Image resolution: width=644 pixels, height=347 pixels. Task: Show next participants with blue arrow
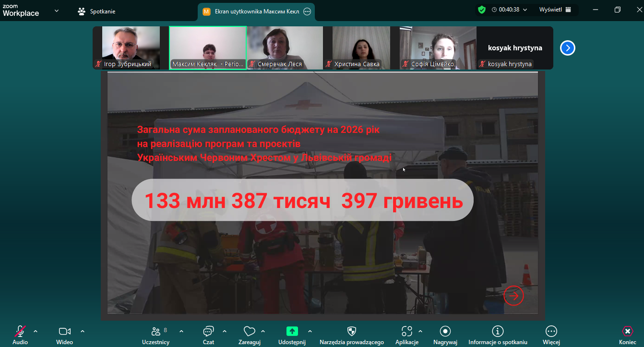pyautogui.click(x=567, y=48)
